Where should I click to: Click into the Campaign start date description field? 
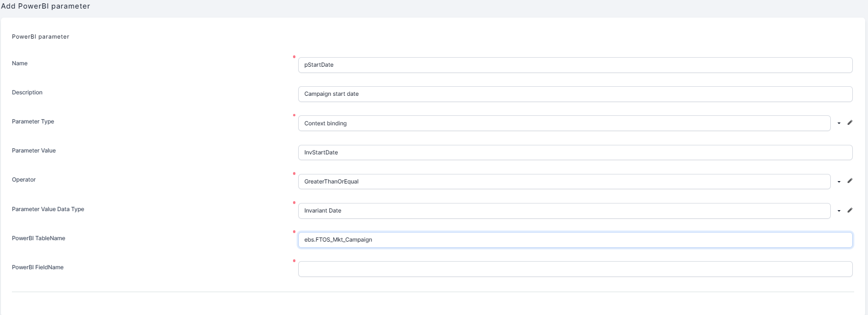[575, 94]
